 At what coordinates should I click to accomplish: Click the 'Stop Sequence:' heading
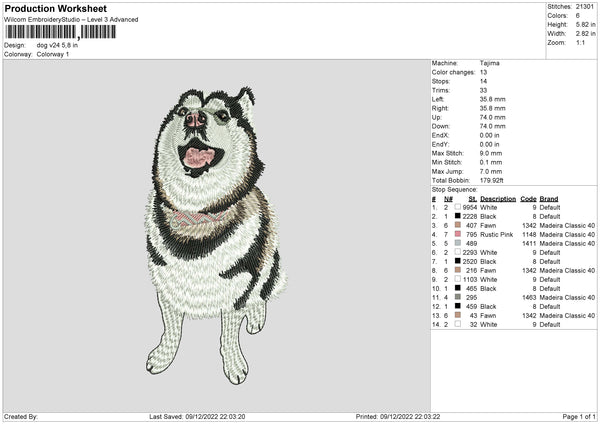point(455,189)
